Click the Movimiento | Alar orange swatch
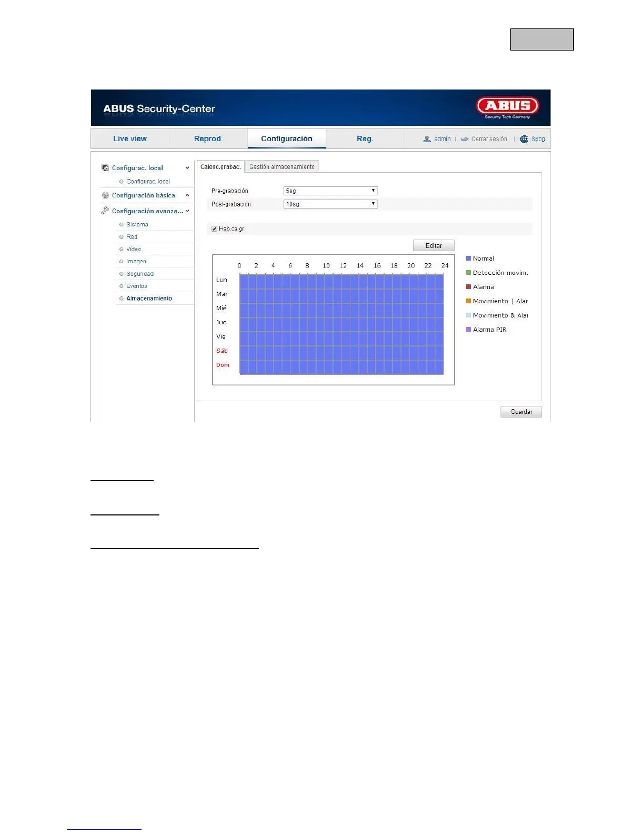This screenshot has width=644, height=834. (468, 301)
